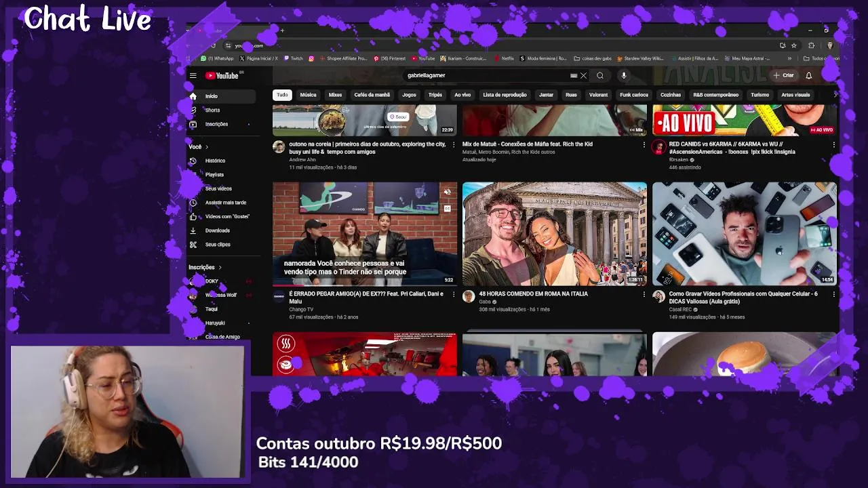The height and width of the screenshot is (488, 868).
Task: Unmute the Chango TV preview video
Action: pos(448,192)
